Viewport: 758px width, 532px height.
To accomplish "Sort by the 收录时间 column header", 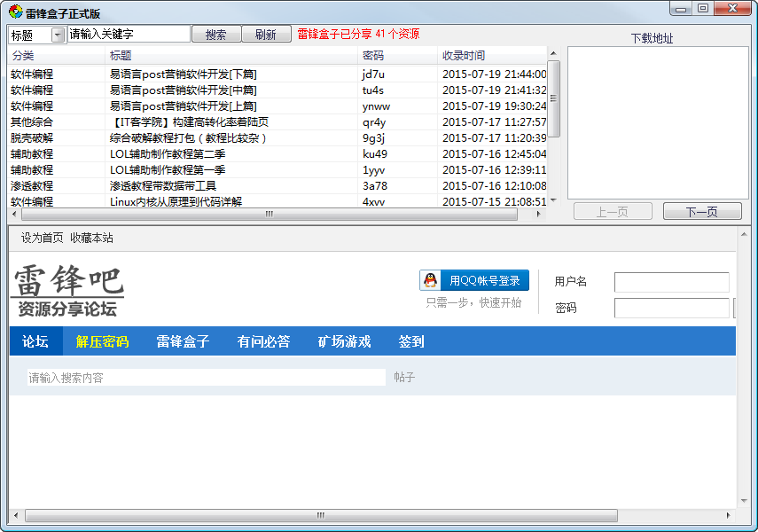I will point(492,56).
